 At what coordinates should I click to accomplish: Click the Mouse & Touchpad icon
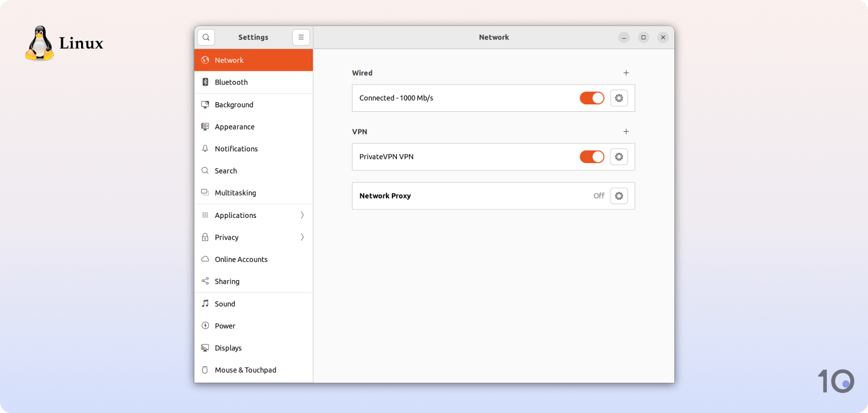pyautogui.click(x=205, y=370)
